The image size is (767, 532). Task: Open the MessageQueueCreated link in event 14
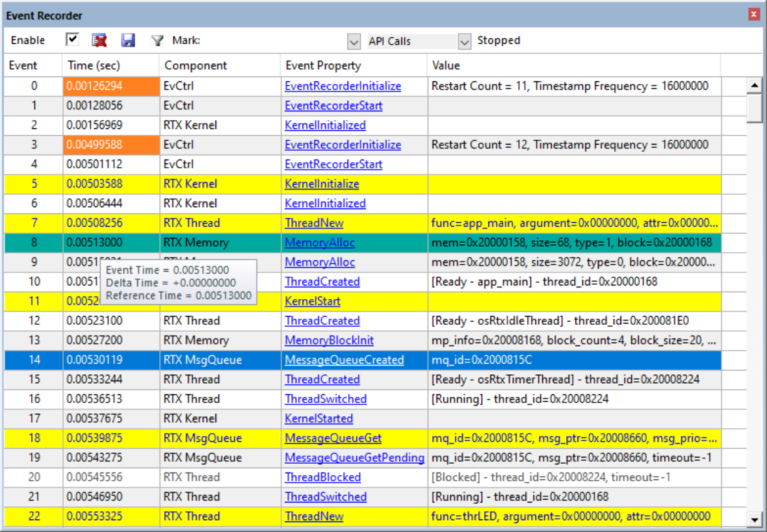(x=344, y=360)
